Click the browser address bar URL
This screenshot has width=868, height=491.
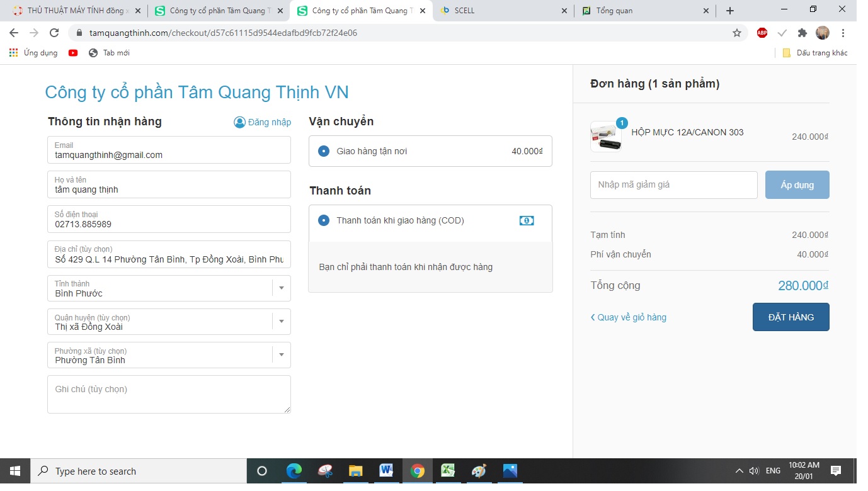pos(223,33)
